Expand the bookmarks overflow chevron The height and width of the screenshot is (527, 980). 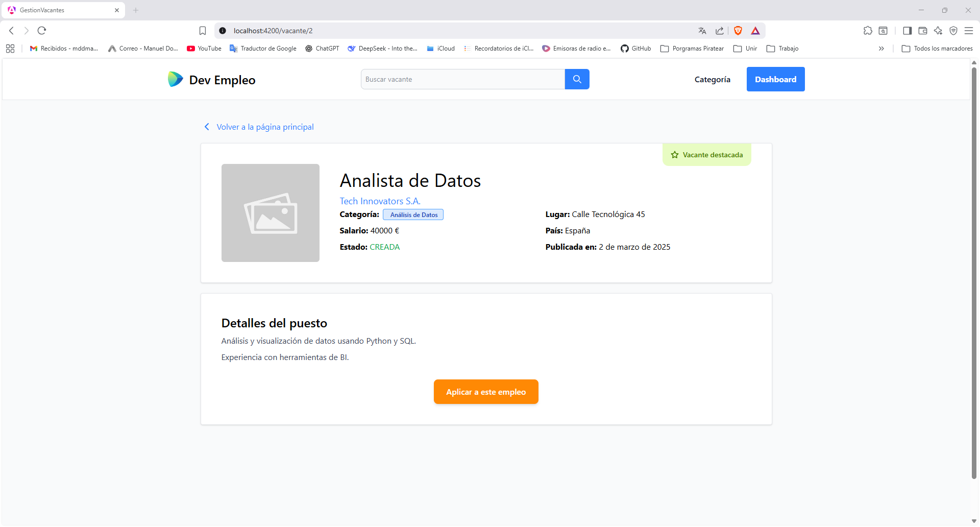tap(881, 49)
